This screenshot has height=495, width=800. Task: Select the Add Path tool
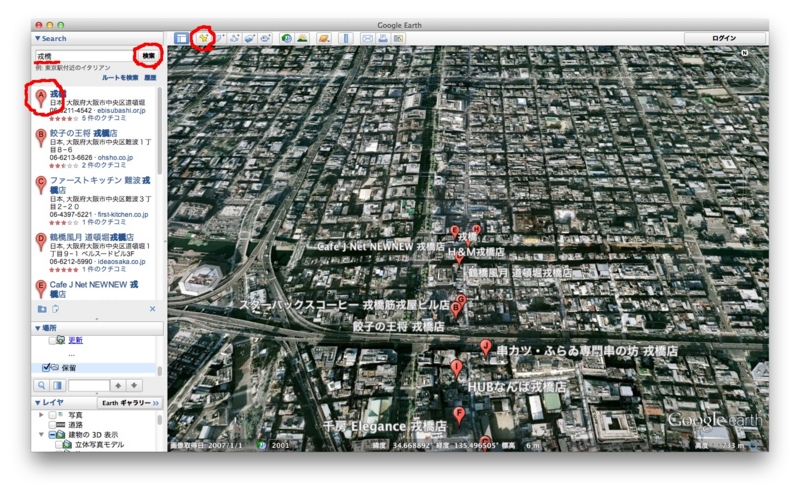[235, 38]
